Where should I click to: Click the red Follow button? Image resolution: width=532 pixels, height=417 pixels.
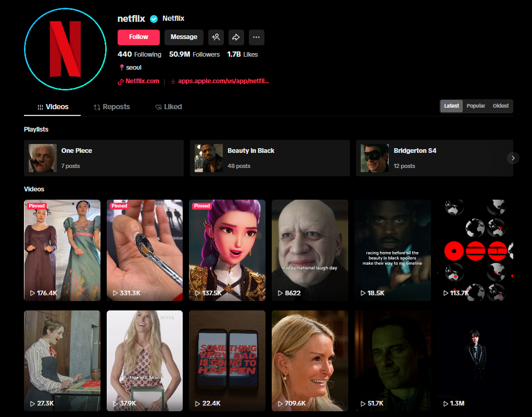tap(138, 37)
